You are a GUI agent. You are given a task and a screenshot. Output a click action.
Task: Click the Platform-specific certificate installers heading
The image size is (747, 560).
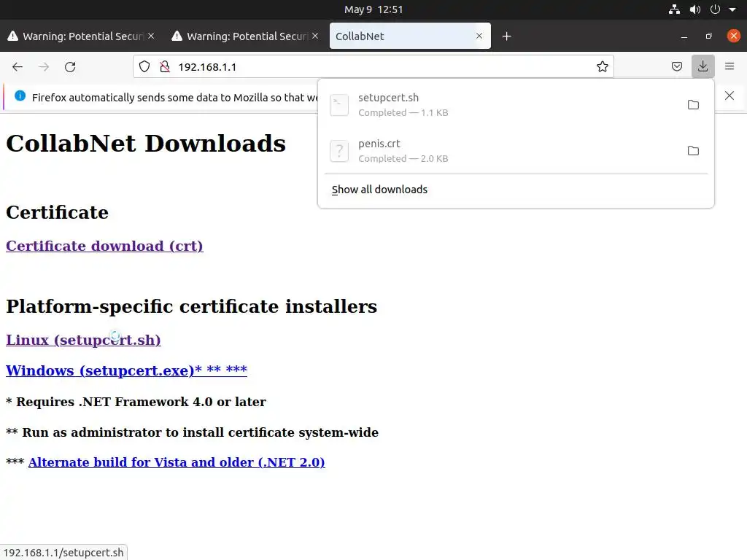pyautogui.click(x=192, y=307)
